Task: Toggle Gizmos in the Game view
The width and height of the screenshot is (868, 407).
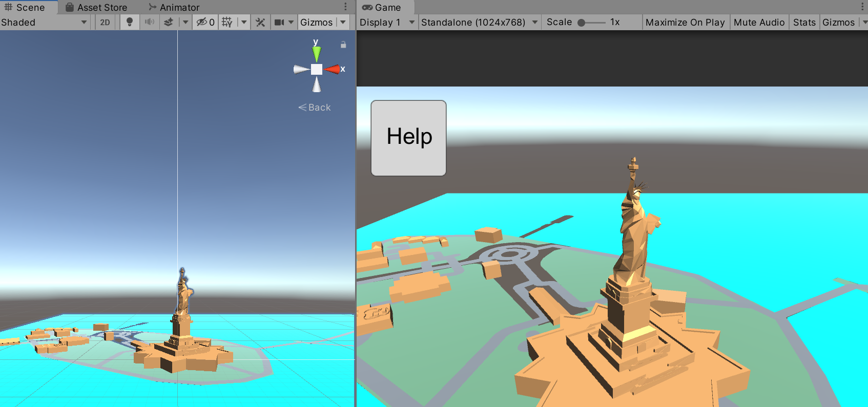Action: [x=838, y=22]
